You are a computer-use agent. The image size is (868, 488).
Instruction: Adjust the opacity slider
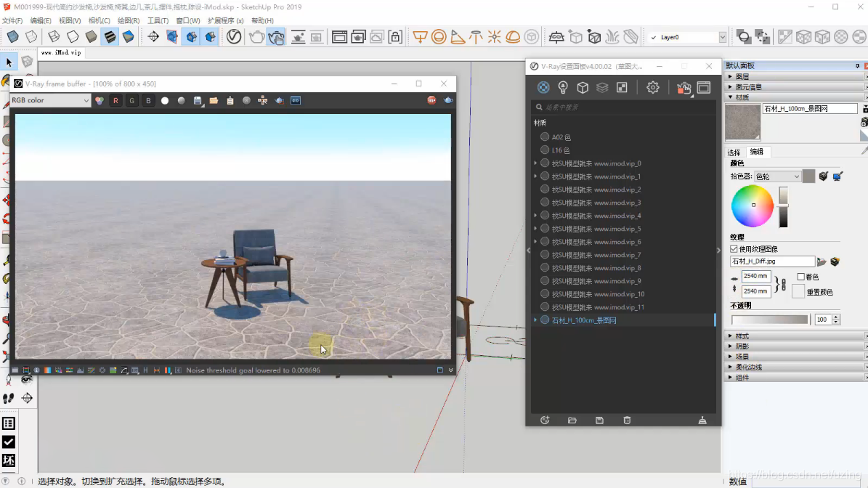click(770, 320)
